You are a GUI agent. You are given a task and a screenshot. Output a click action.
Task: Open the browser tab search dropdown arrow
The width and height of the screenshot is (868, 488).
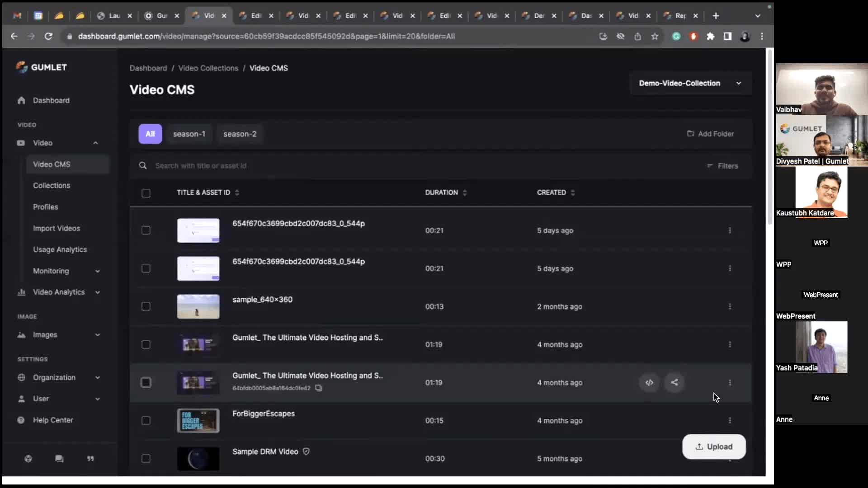(758, 16)
